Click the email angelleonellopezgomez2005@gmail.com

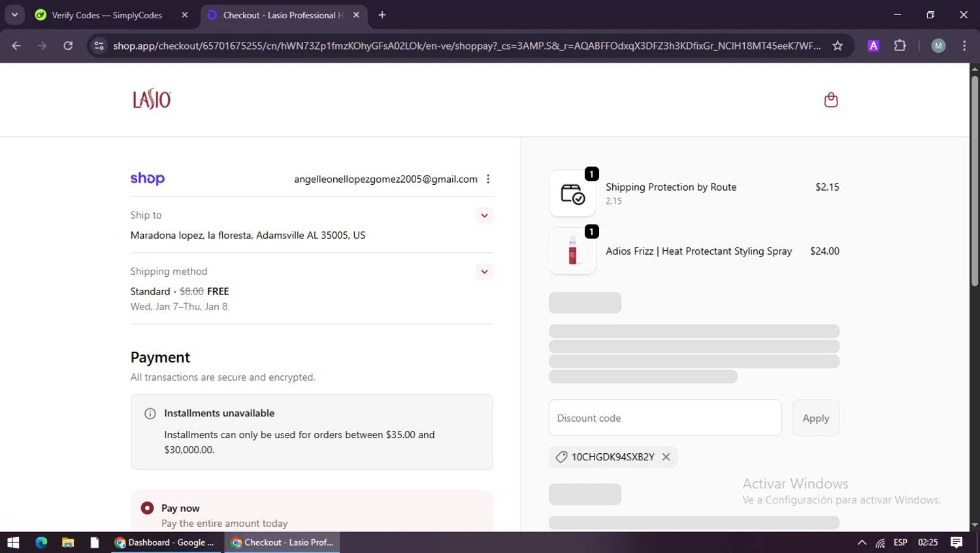click(385, 179)
